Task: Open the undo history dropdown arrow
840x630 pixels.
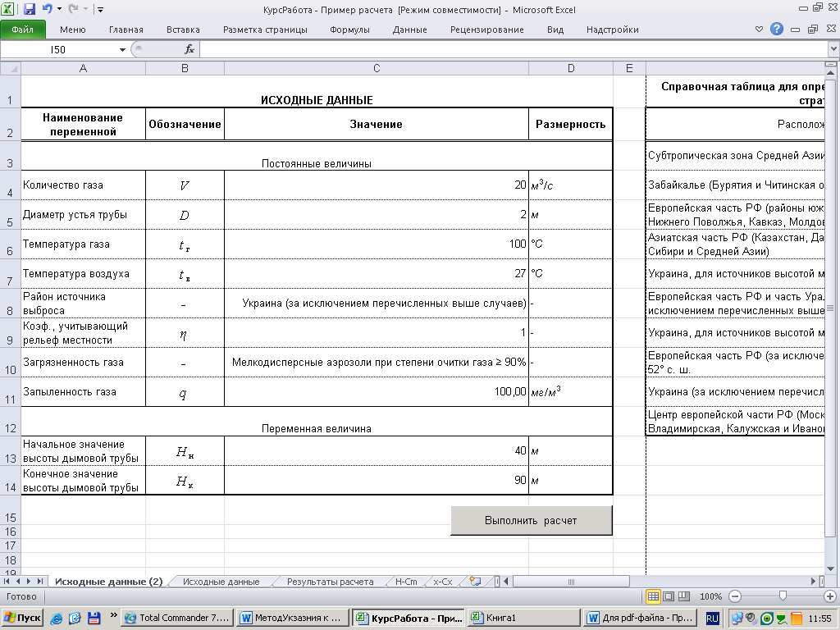Action: pyautogui.click(x=59, y=9)
